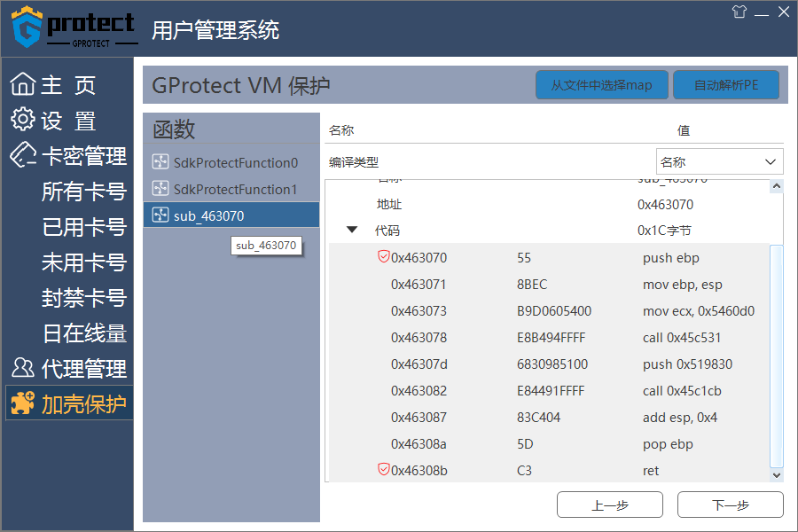798x532 pixels.
Task: Select the push 0x519830 instruction
Action: (687, 364)
